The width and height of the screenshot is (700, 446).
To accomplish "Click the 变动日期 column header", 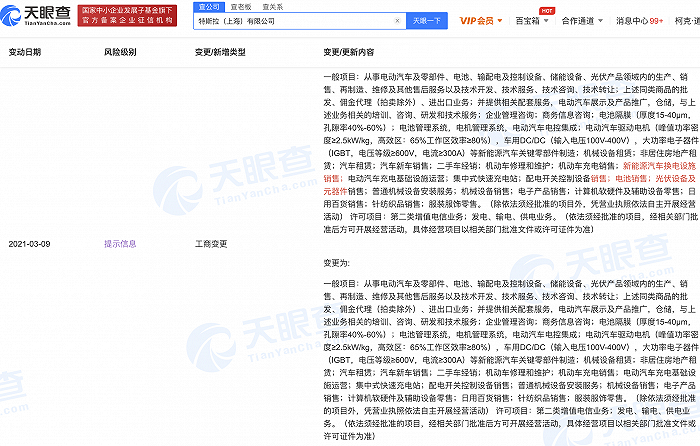I will (x=25, y=52).
